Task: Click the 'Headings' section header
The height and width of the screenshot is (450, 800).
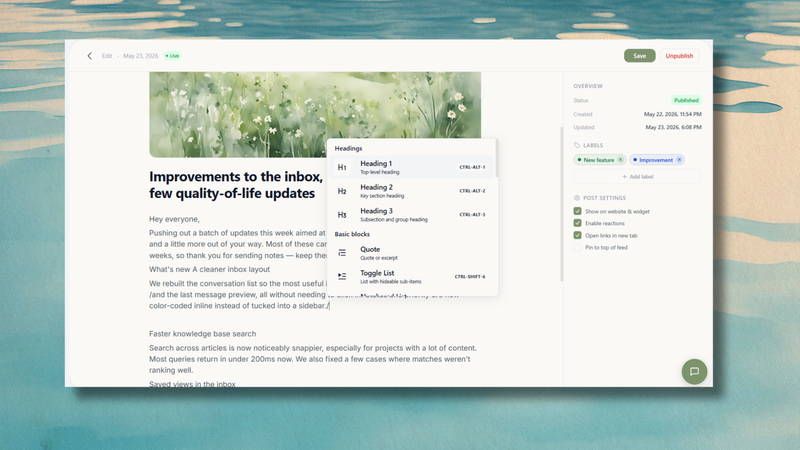Action: (348, 148)
